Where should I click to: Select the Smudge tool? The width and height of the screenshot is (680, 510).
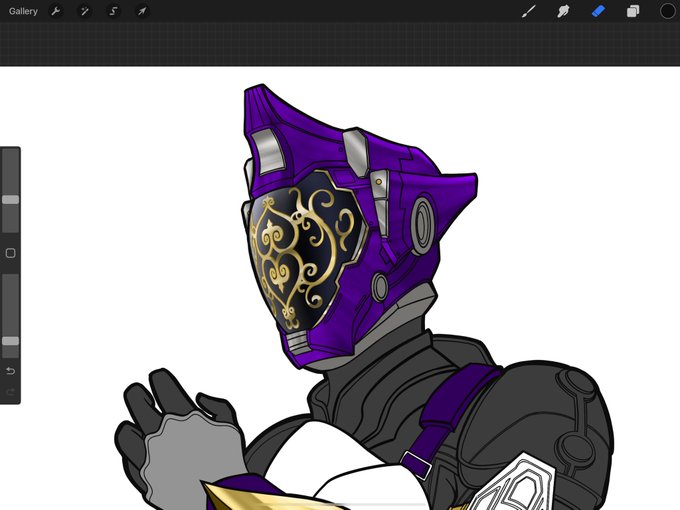[563, 11]
